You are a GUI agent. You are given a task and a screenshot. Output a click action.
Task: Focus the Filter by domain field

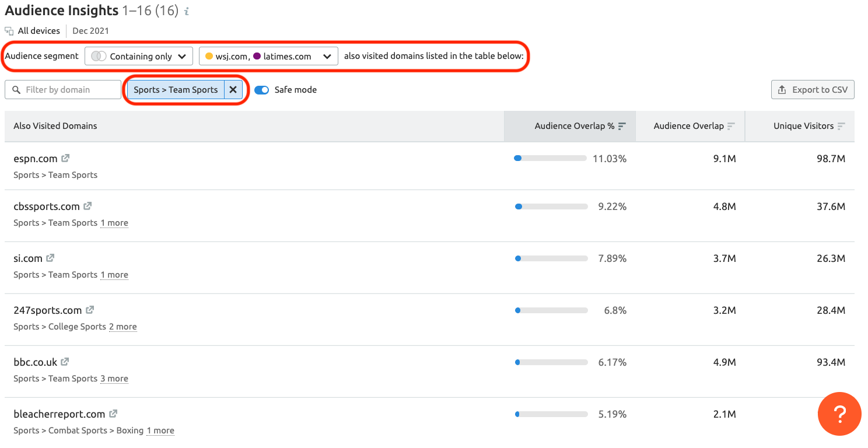coord(63,90)
